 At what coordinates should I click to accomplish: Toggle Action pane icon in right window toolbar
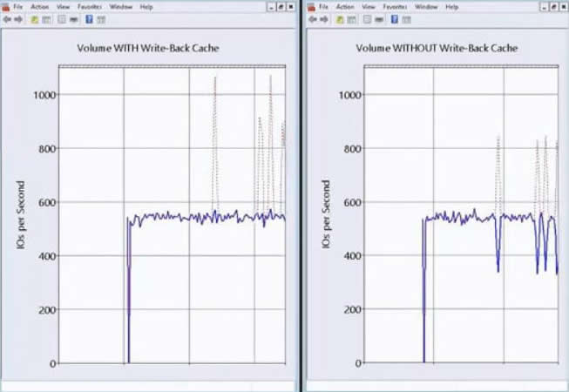point(405,18)
